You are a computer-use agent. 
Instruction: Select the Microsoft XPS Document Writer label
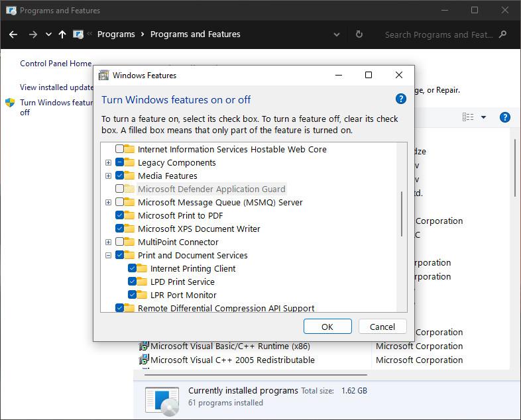(199, 229)
